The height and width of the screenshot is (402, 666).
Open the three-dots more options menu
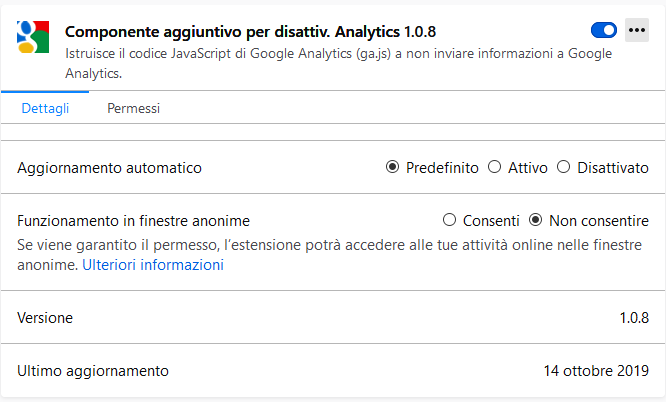(x=637, y=30)
